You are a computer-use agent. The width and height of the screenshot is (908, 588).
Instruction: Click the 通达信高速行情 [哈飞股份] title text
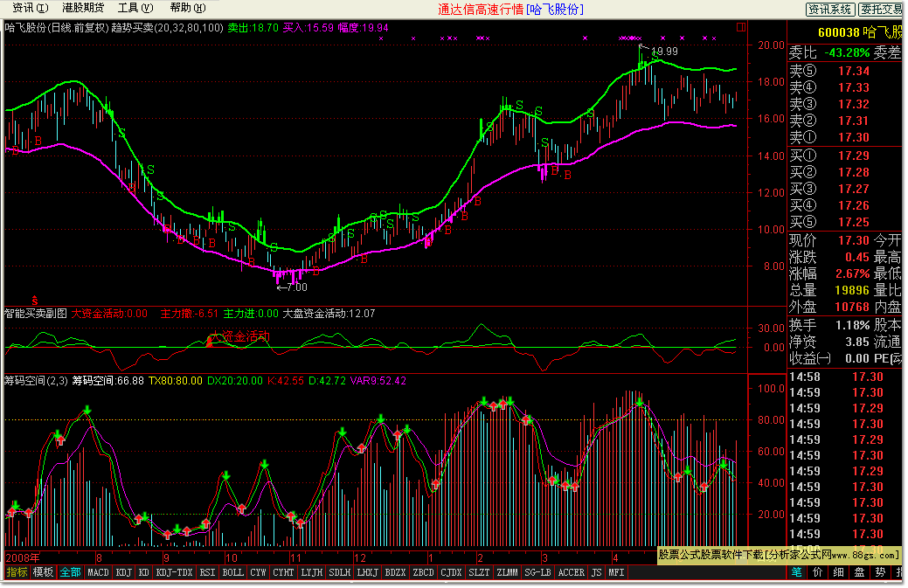pos(510,10)
